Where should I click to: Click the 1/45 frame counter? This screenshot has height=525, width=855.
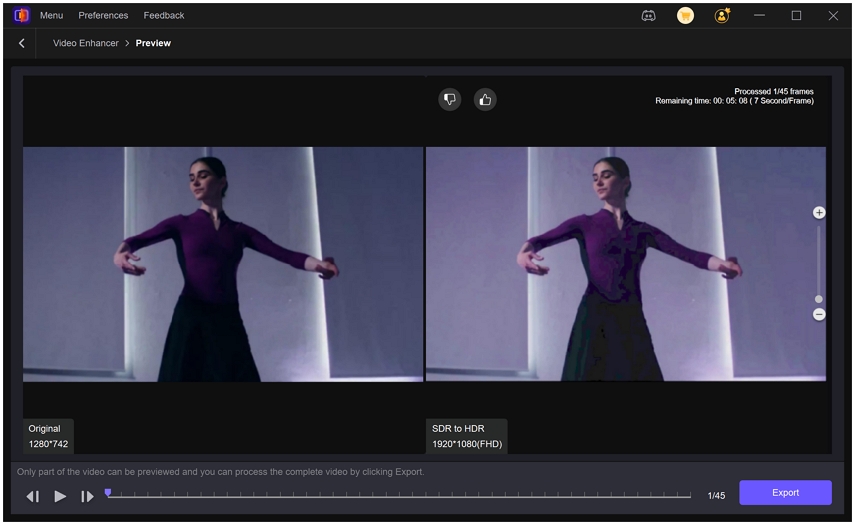pos(716,496)
